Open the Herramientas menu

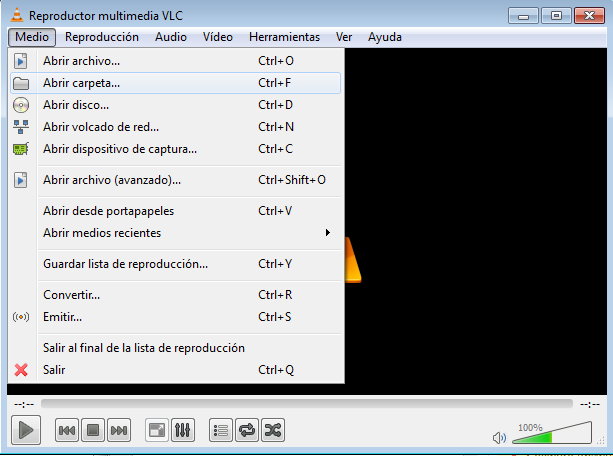pos(284,37)
